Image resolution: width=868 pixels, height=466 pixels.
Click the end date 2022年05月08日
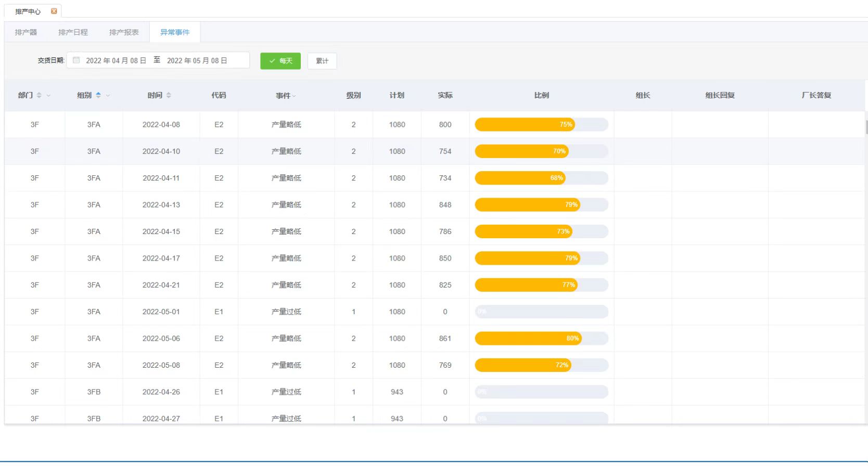[x=197, y=60]
